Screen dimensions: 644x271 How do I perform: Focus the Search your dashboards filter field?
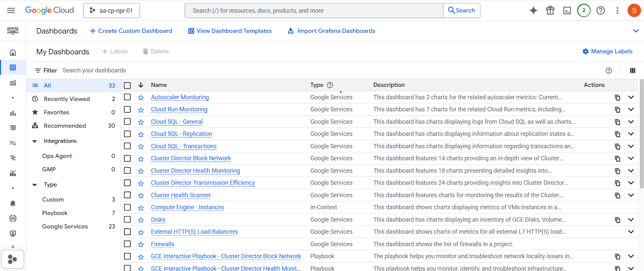330,70
